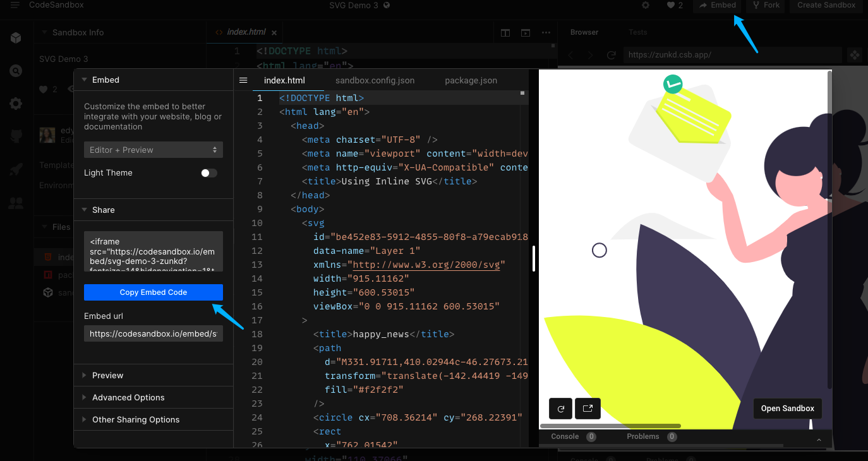Open the Problems tab under the preview
868x461 pixels.
click(x=651, y=436)
